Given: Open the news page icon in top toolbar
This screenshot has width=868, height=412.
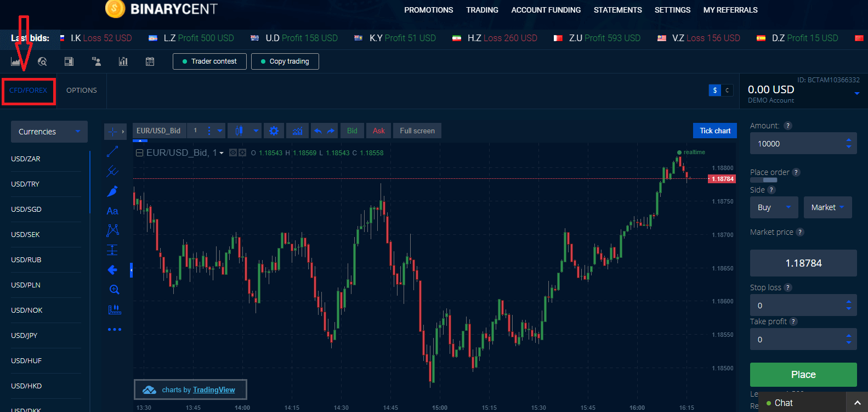Looking at the screenshot, I should point(69,61).
